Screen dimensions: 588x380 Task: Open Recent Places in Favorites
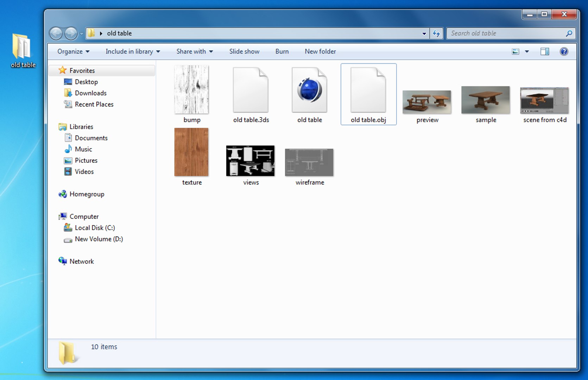94,104
